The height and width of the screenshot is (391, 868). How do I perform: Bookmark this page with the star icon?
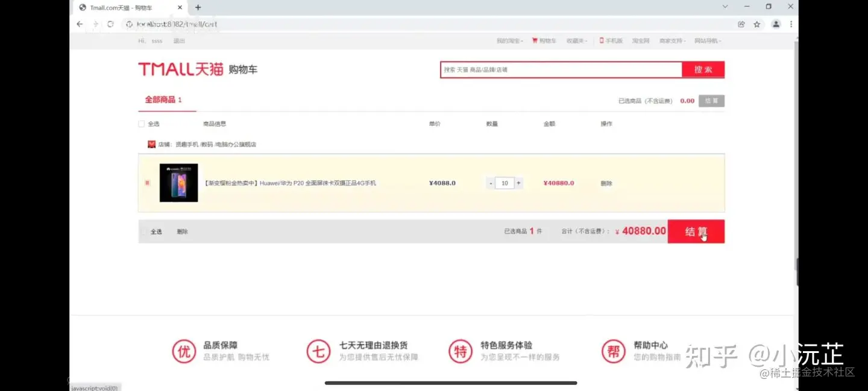pos(757,24)
